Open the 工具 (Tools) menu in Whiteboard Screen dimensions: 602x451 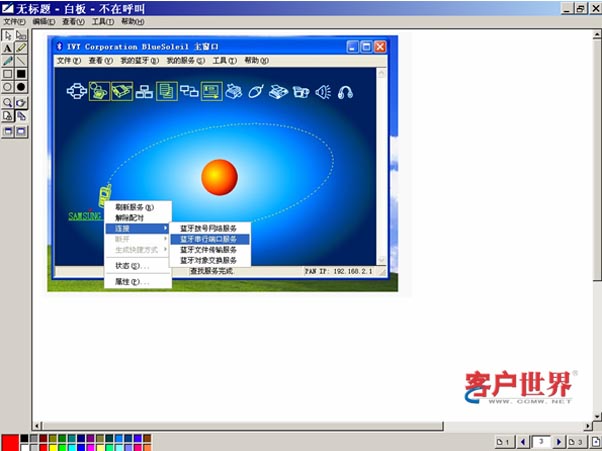pyautogui.click(x=102, y=20)
